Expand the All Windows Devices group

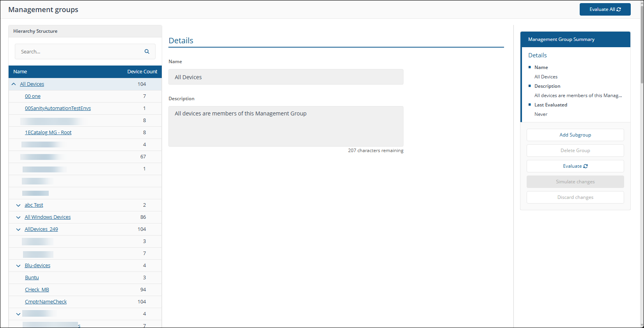pos(18,217)
